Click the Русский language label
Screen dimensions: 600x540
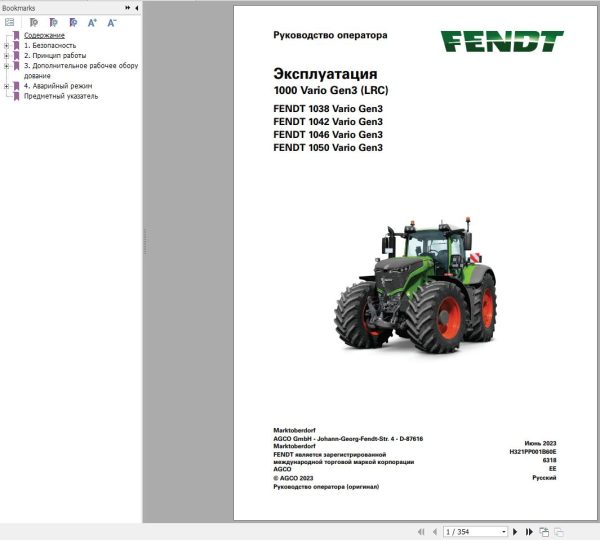click(x=544, y=478)
